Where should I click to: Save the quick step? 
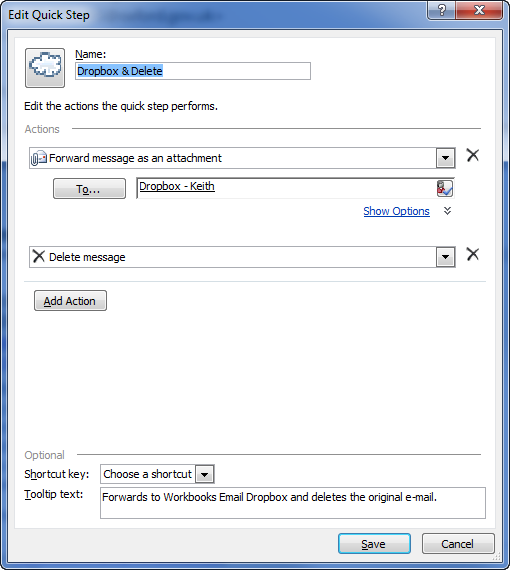point(374,544)
